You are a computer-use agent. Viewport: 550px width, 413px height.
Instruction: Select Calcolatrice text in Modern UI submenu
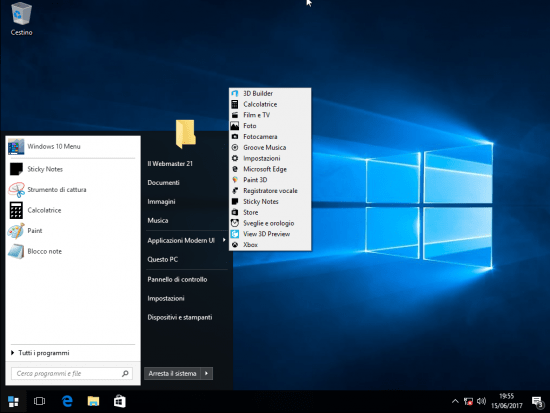pyautogui.click(x=260, y=104)
